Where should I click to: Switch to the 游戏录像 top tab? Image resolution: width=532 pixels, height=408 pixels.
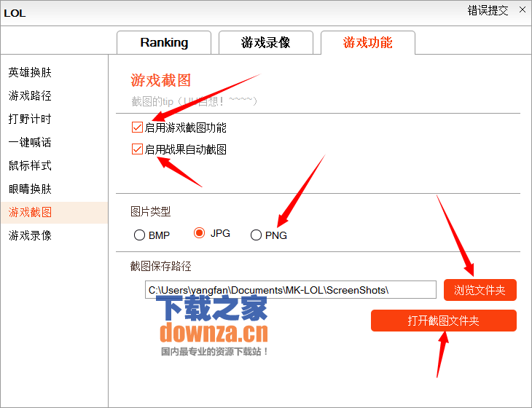[x=266, y=42]
